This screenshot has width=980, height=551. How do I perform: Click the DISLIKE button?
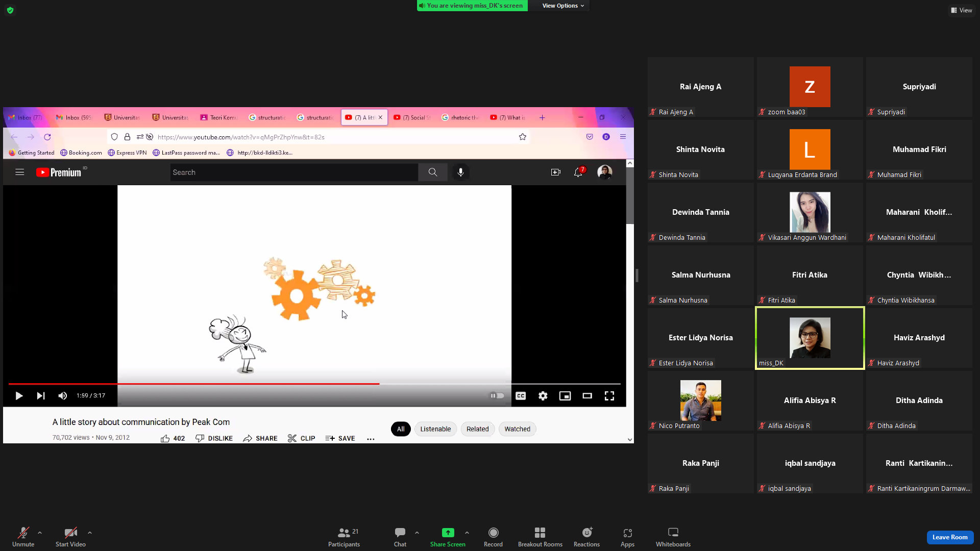tap(214, 438)
